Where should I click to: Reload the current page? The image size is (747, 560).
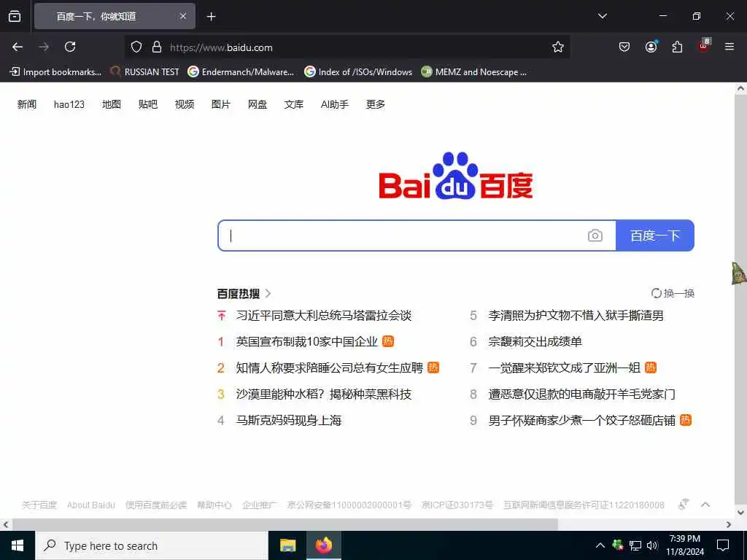click(70, 47)
